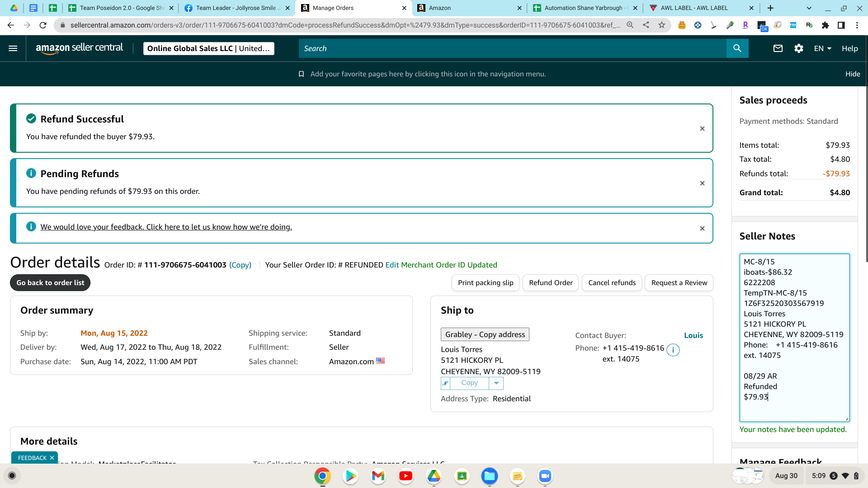Screen dimensions: 868x488
Task: Expand the Copy address dropdown arrow
Action: pos(496,383)
